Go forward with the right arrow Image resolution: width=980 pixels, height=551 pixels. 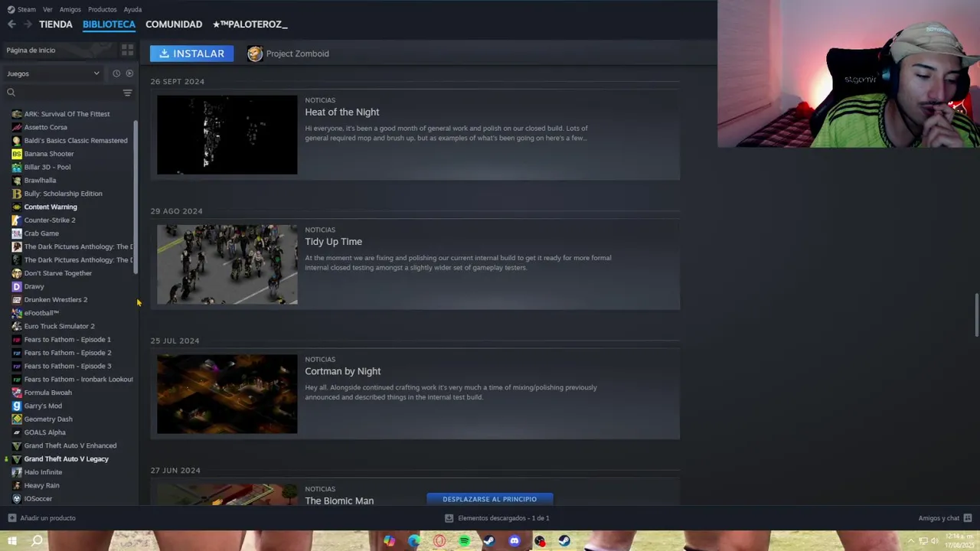tap(28, 24)
